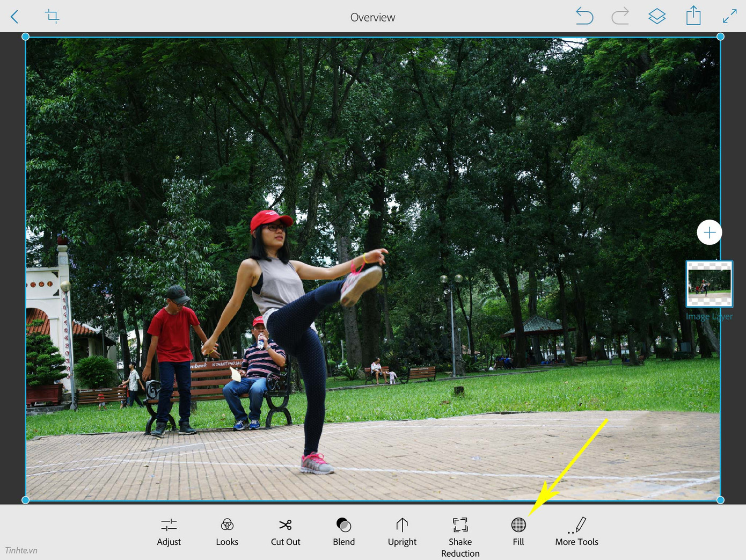Open the share export menu
Image resolution: width=746 pixels, height=560 pixels.
[693, 16]
